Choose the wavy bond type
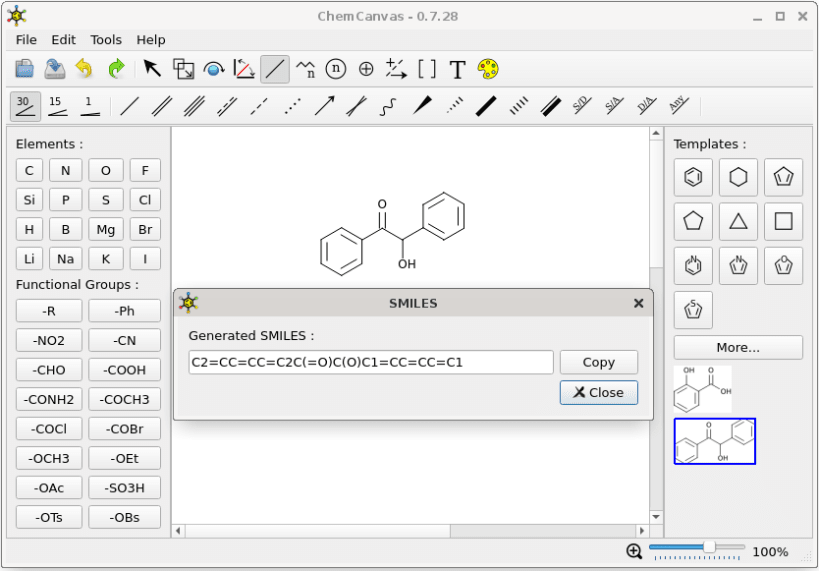This screenshot has width=819, height=571. click(388, 106)
